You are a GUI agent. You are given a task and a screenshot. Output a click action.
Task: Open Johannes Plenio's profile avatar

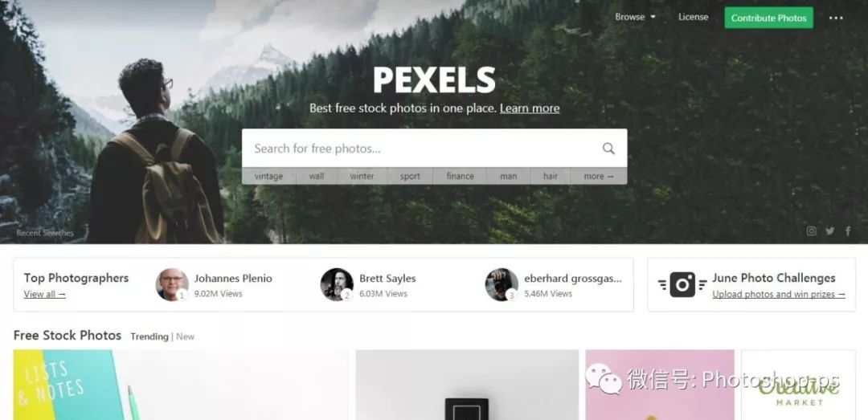point(172,284)
